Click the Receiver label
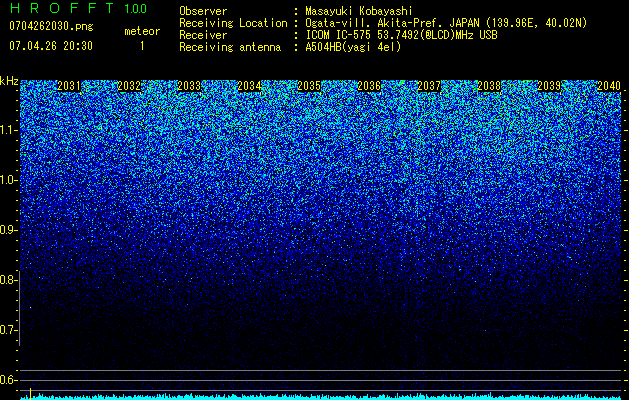This screenshot has width=629, height=400. (203, 35)
